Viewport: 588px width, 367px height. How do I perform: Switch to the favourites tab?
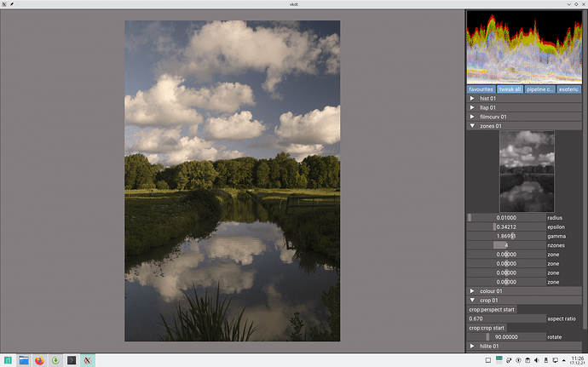[481, 89]
